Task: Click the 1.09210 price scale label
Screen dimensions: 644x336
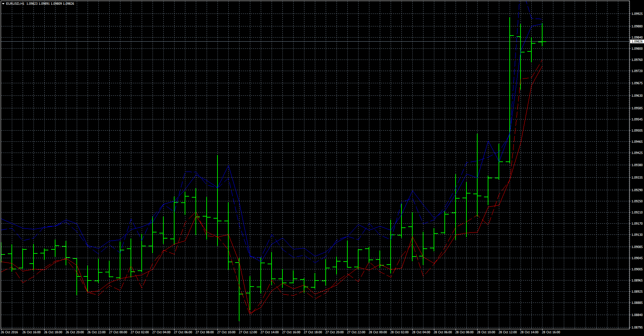Action: pos(637,212)
